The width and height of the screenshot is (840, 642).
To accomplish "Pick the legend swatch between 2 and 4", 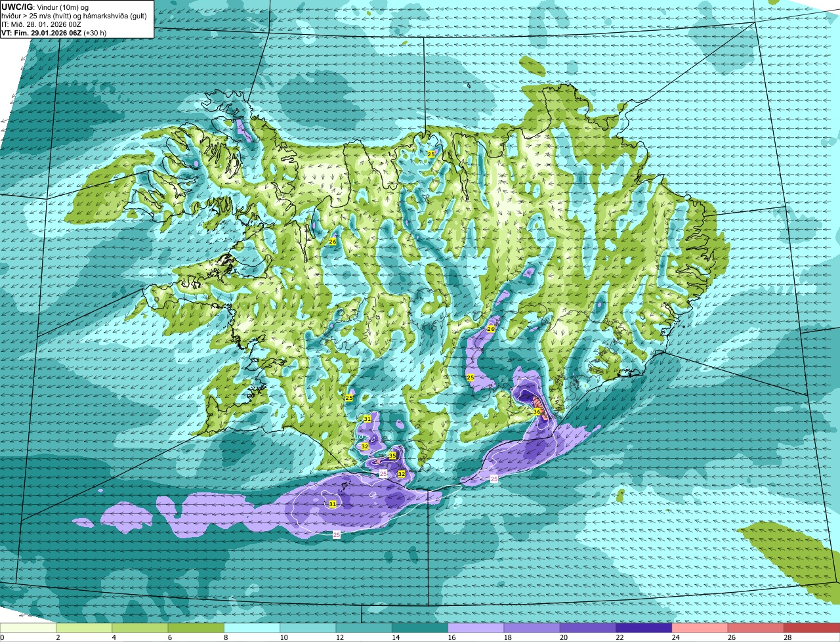I will pyautogui.click(x=84, y=628).
